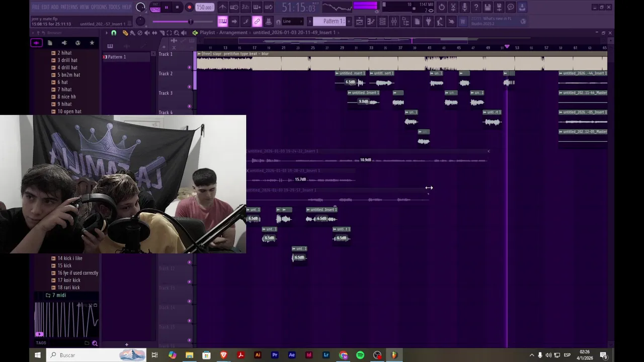The image size is (644, 362).
Task: Stop playback with the stop button
Action: click(x=177, y=7)
